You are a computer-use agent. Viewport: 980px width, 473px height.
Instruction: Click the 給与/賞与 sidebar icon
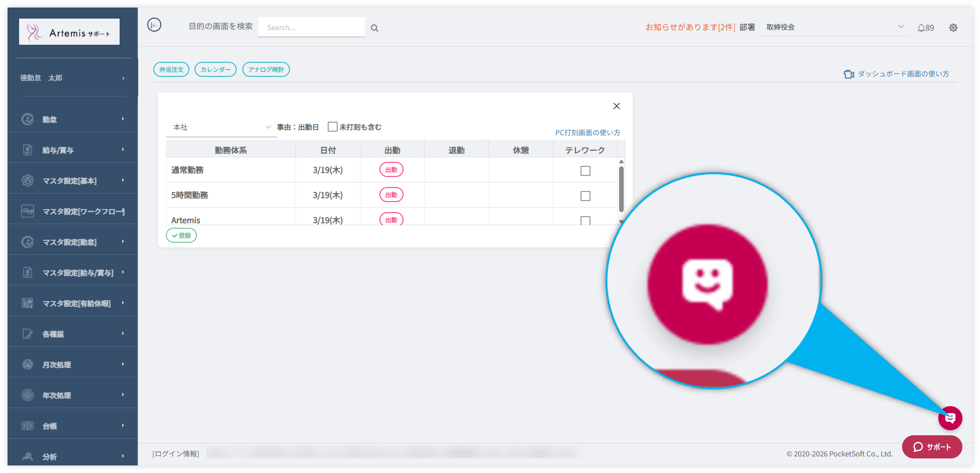coord(28,150)
